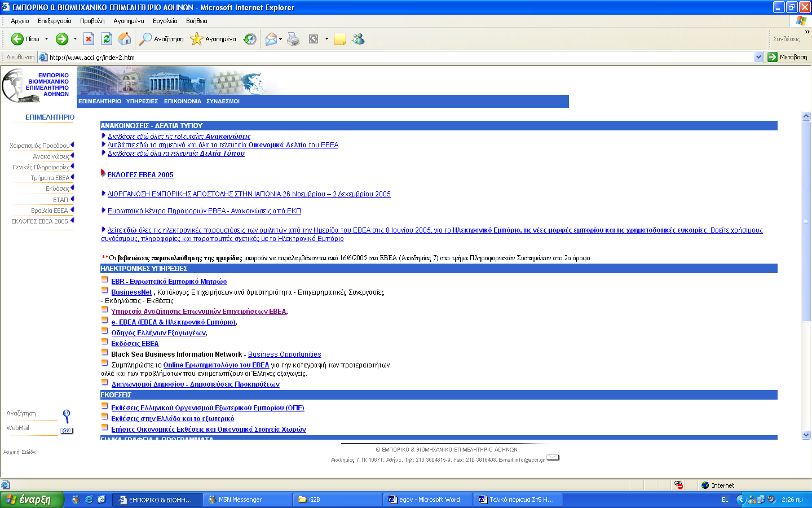
Task: Print the page with the printer icon
Action: (x=294, y=39)
